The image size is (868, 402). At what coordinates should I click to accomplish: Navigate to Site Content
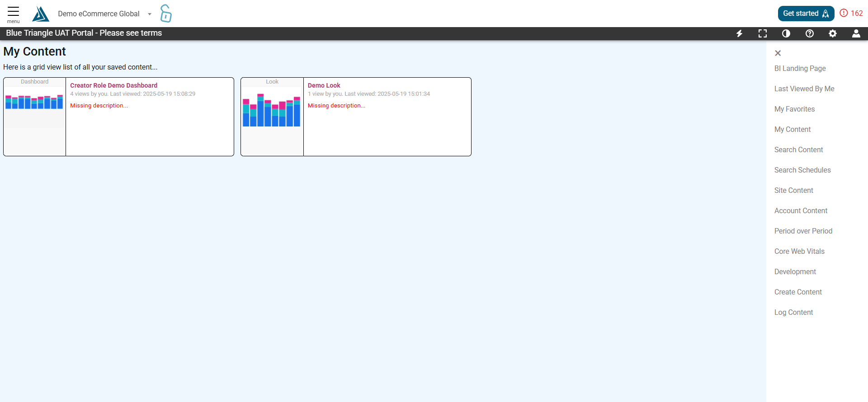(x=793, y=190)
